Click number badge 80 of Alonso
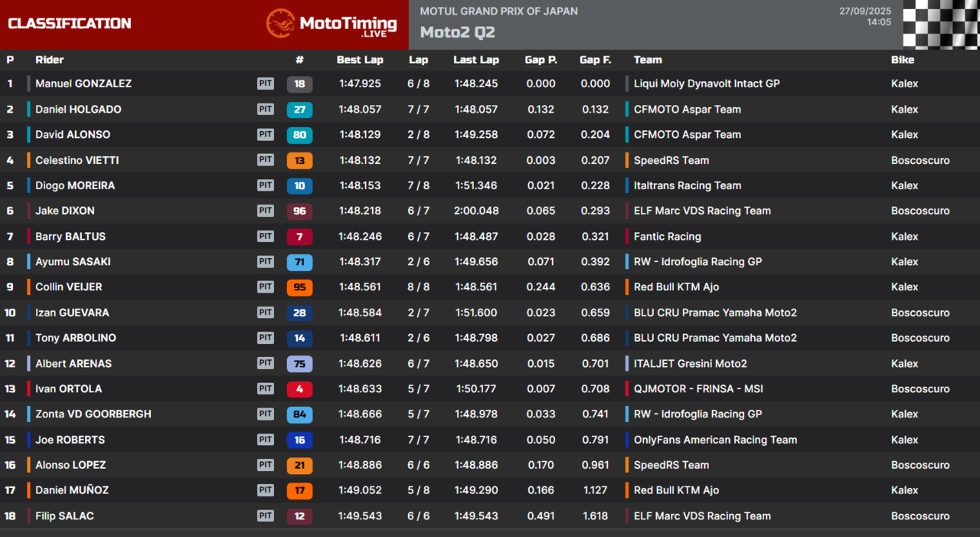The image size is (980, 537). coord(299,135)
